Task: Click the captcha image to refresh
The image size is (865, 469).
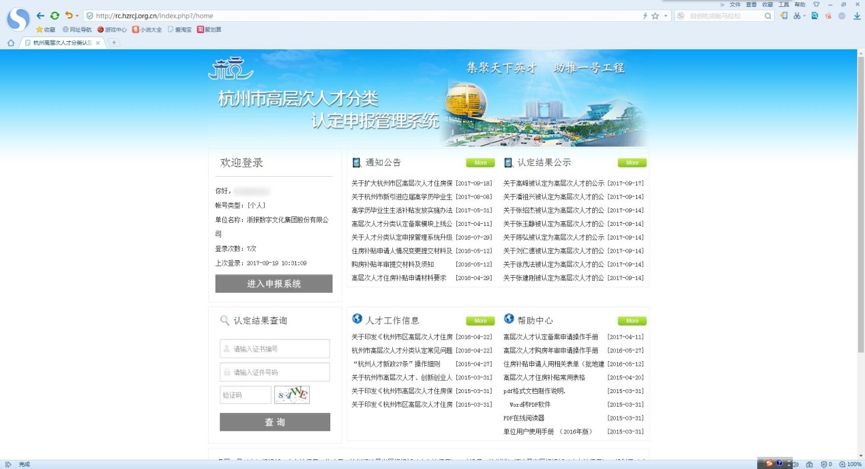Action: (x=292, y=395)
